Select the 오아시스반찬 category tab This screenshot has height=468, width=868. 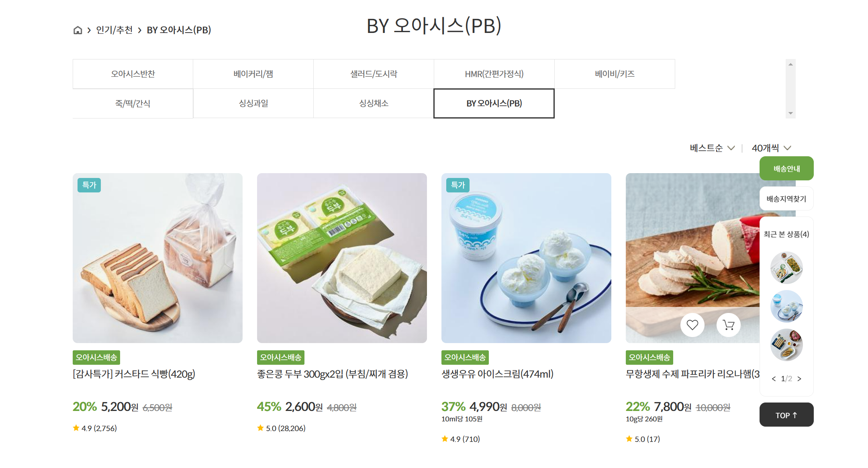pyautogui.click(x=133, y=74)
